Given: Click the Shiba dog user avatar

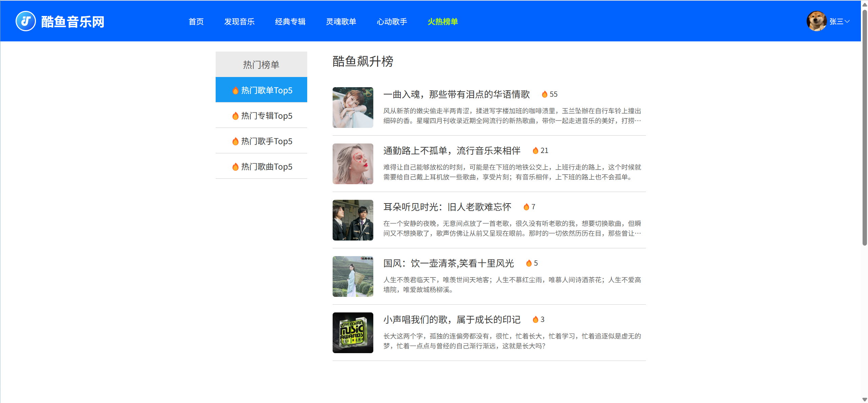Looking at the screenshot, I should click(x=816, y=21).
